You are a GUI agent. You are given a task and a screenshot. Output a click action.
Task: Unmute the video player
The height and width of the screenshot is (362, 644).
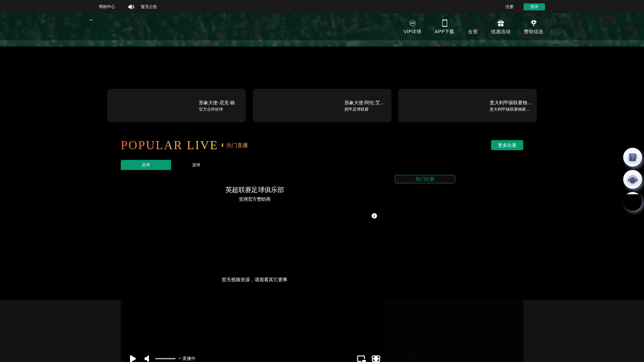pos(147,358)
